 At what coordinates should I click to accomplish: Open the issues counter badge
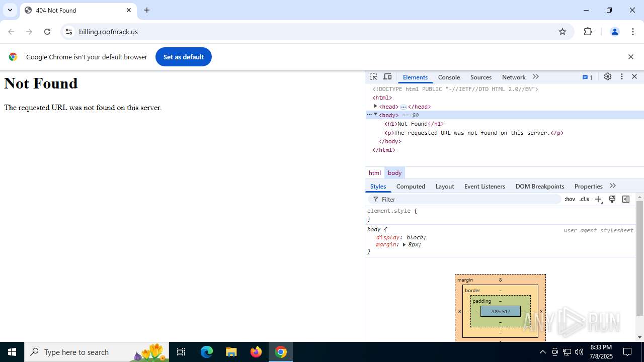588,77
